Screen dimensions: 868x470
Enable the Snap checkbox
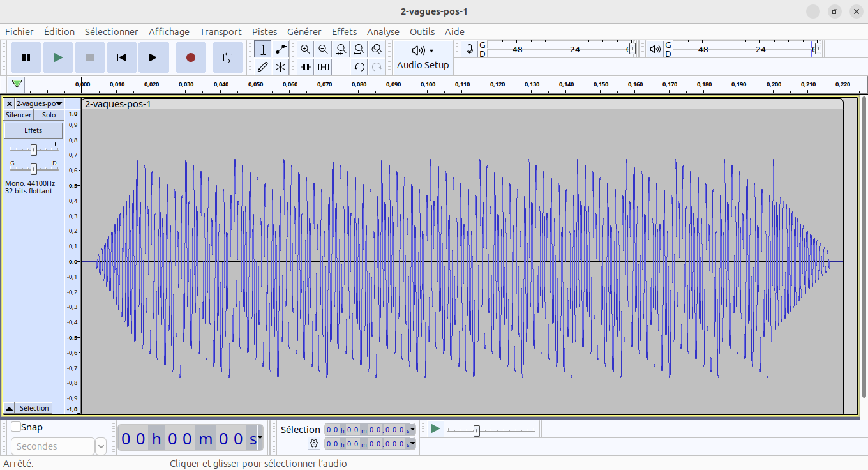16,427
